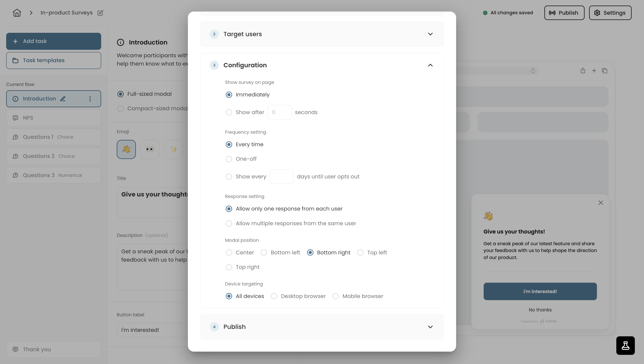Screen dimensions: 644x364
Task: Open the Thank you task
Action: click(x=53, y=349)
